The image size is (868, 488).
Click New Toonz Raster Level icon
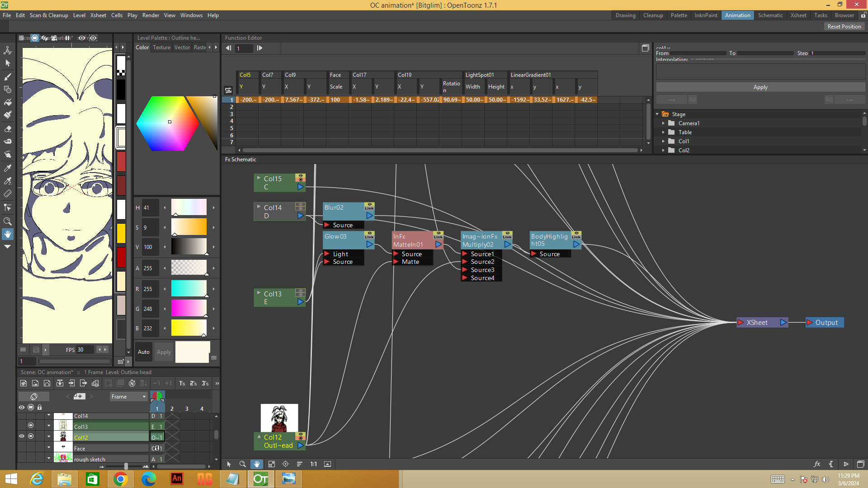(x=24, y=383)
